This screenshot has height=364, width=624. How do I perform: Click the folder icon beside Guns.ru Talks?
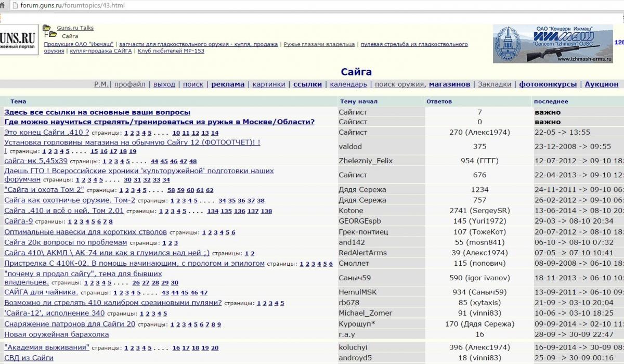pos(47,28)
